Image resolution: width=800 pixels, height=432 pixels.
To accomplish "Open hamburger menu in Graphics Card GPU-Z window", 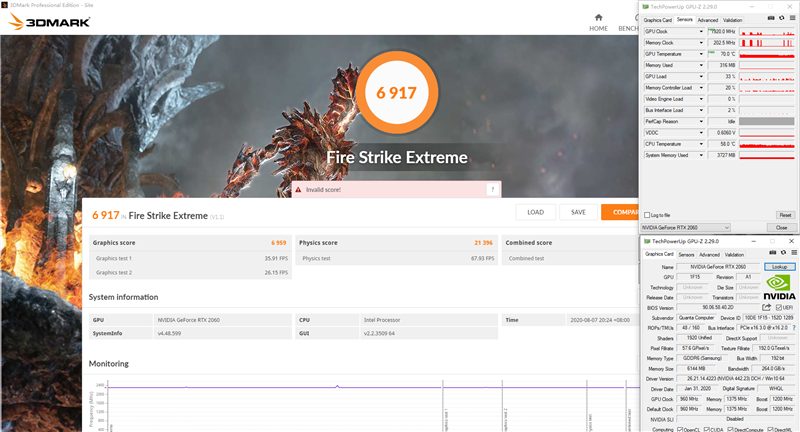I will 794,252.
